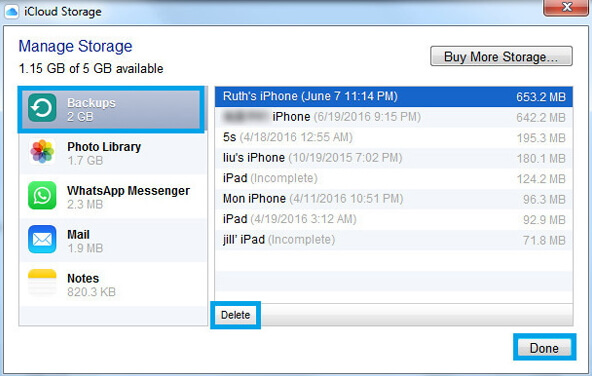Select the Mon iPhone backup row

pos(394,199)
